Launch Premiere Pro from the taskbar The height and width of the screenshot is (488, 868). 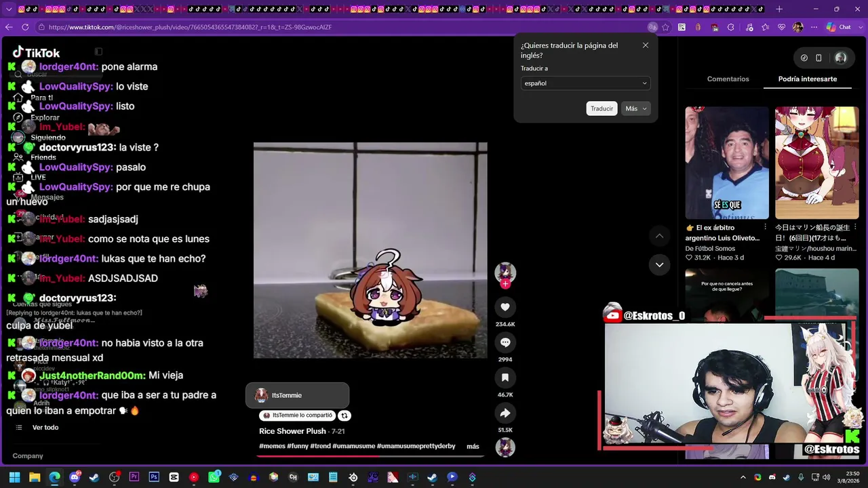tap(134, 477)
